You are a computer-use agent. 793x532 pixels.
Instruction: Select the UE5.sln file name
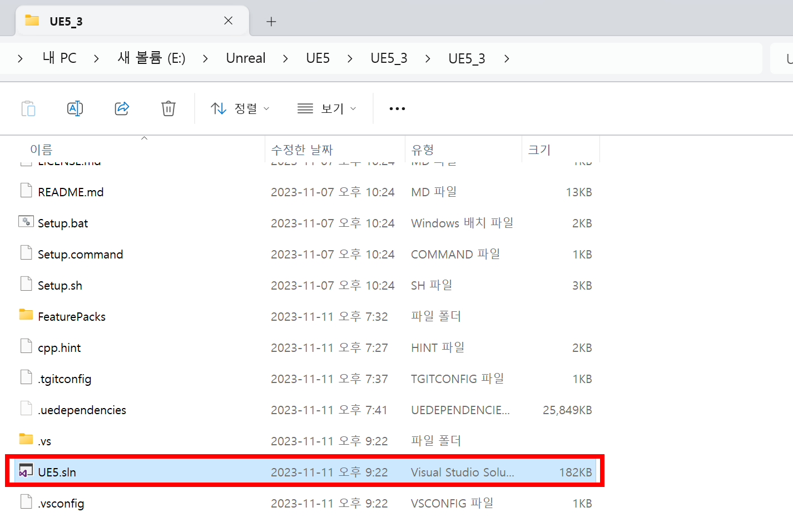57,473
